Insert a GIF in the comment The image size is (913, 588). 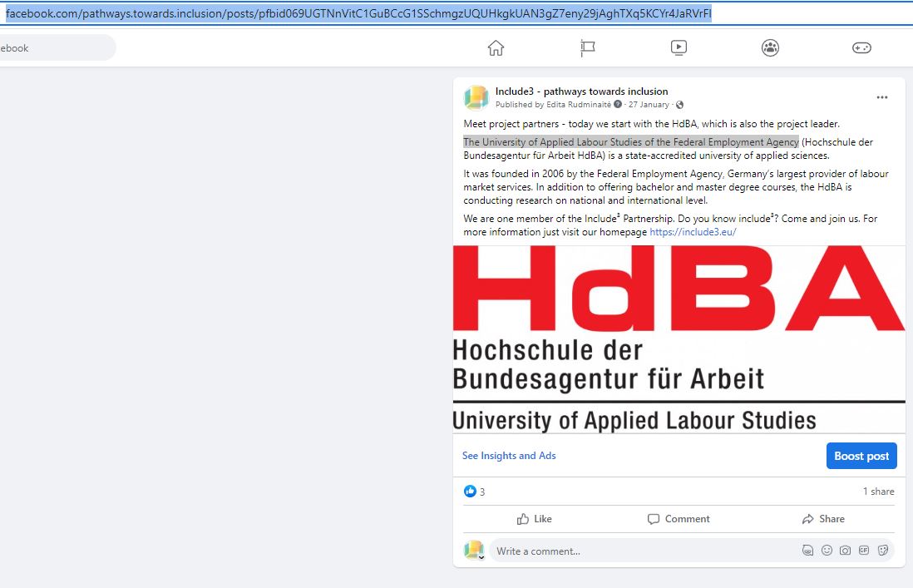864,551
